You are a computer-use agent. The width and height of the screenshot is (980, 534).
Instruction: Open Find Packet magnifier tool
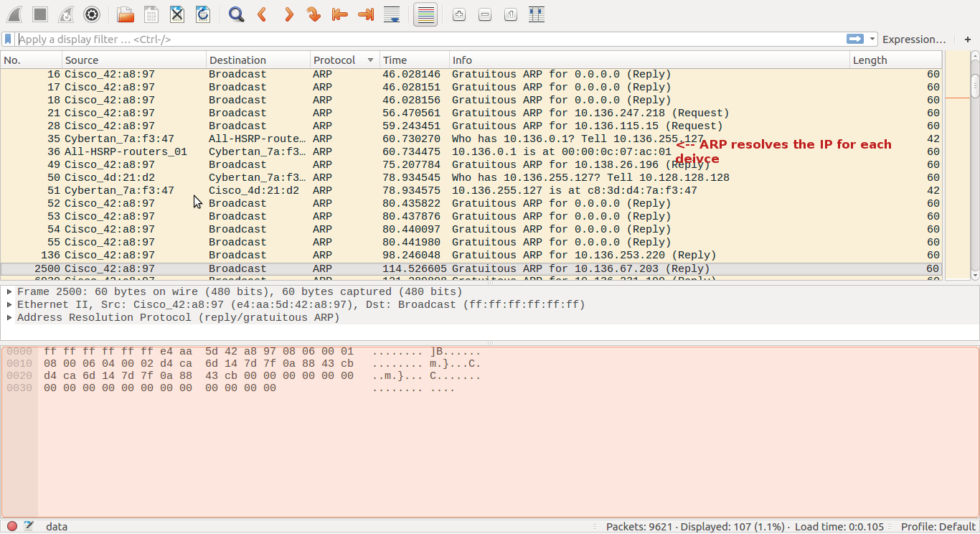236,14
